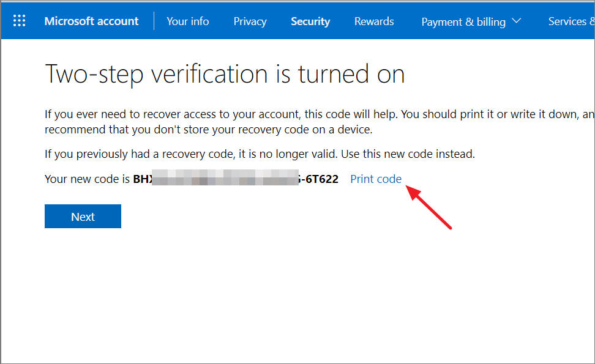Click the Print code link

[x=376, y=179]
